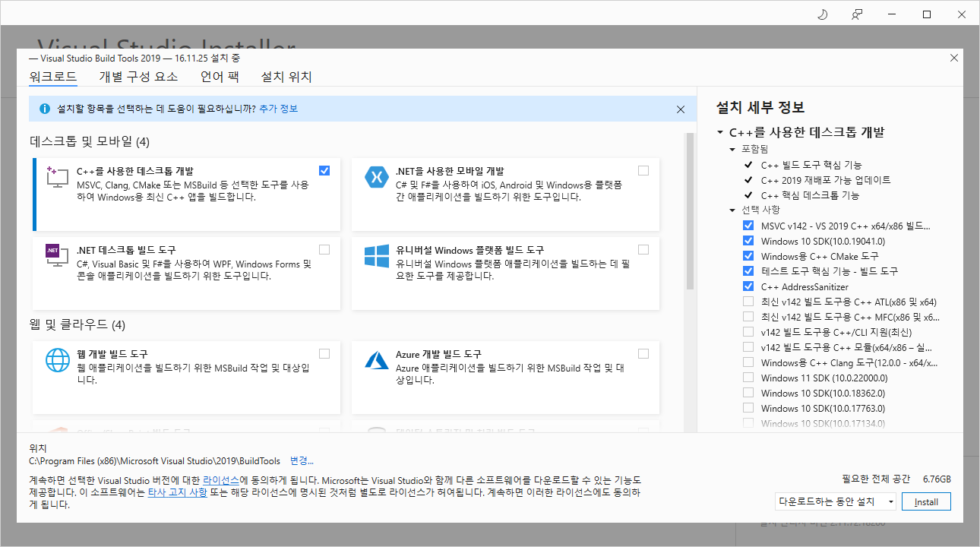Uncheck 테스트 도구 핵심 기능 - 빌드 도구 option

tap(748, 271)
